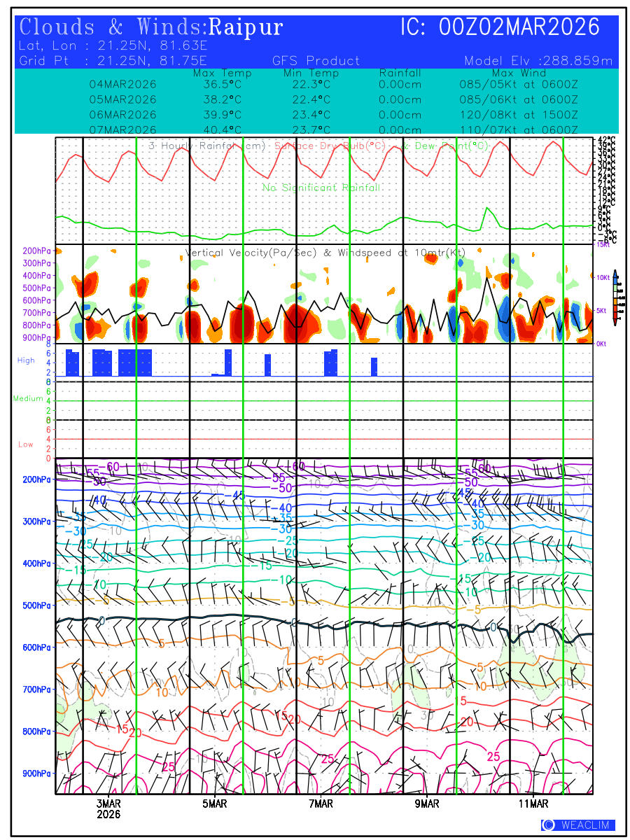Select the 07MAR2026 forecast row date

(x=123, y=129)
